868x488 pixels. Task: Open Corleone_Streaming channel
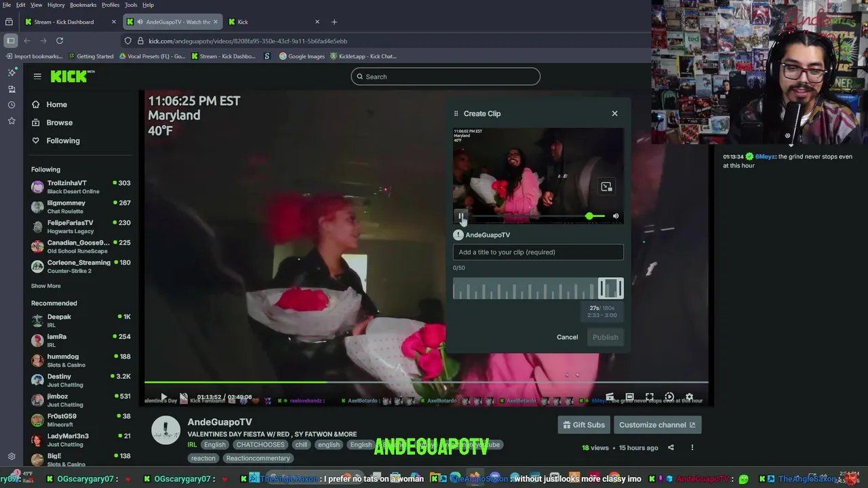(80, 266)
